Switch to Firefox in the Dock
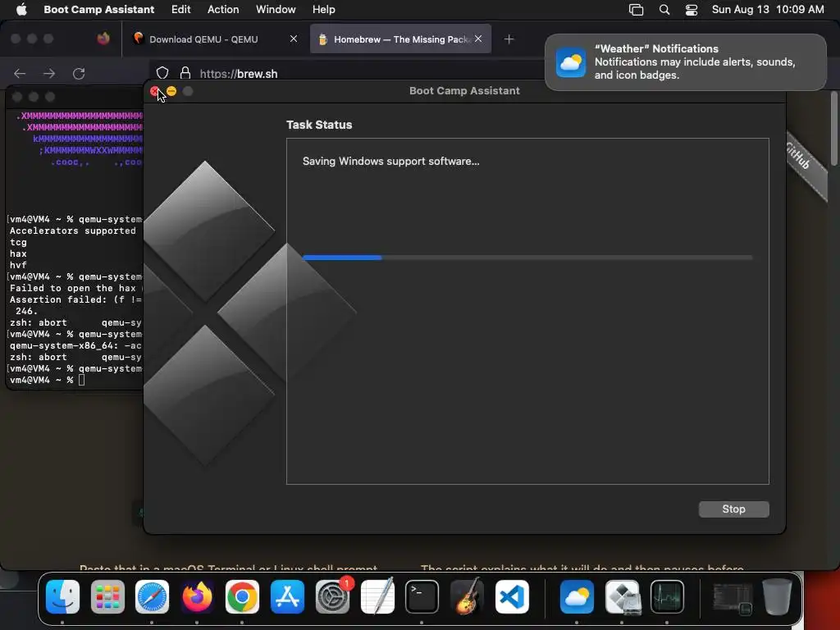This screenshot has width=840, height=630. pyautogui.click(x=197, y=596)
